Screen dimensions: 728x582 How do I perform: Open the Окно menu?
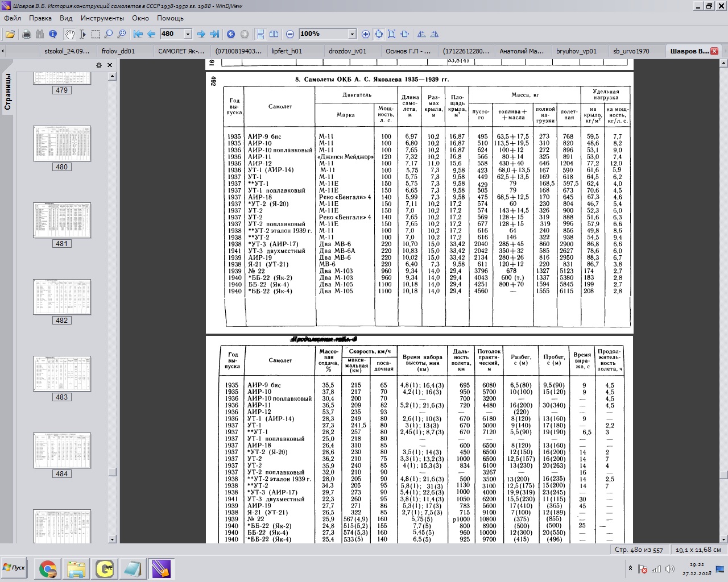(140, 18)
